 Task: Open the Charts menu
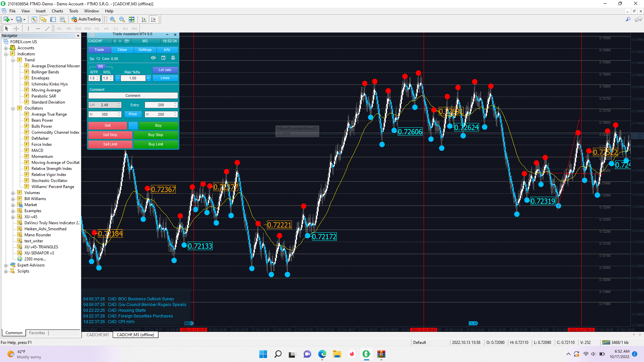click(x=57, y=11)
